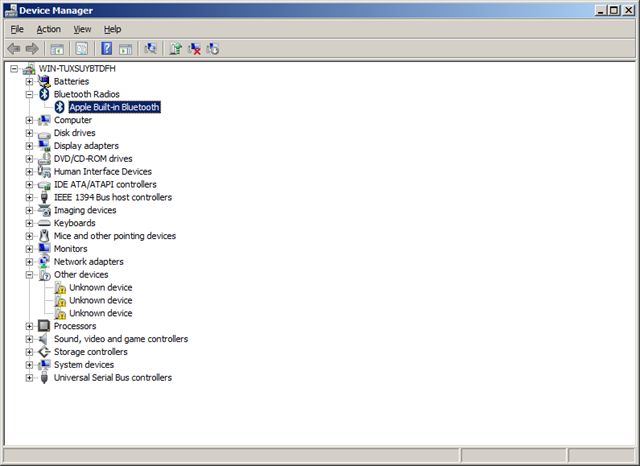Expand the Monitors node
Screen dimensions: 640x466
tap(29, 249)
